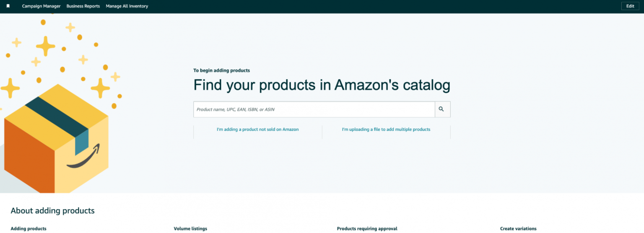Click the large yellow sparkle above the box
The image size is (644, 233).
point(45,46)
